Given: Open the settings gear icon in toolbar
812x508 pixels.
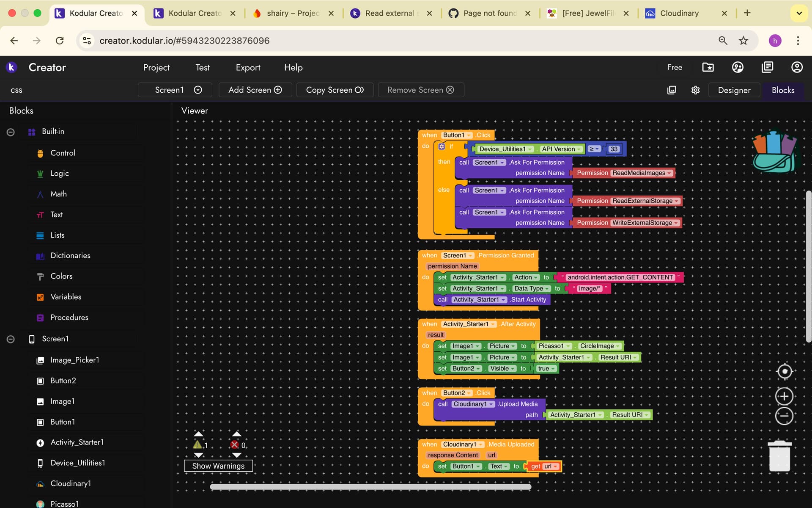Looking at the screenshot, I should 695,90.
